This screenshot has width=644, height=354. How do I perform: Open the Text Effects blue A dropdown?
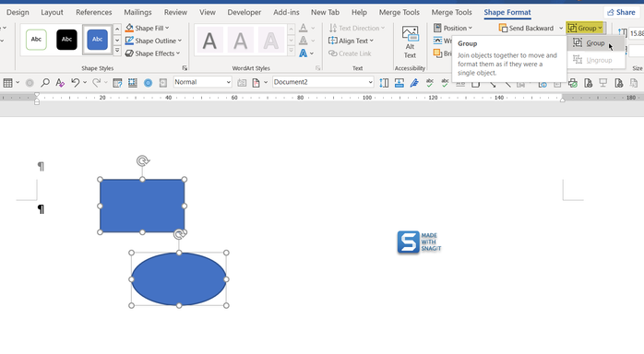306,53
